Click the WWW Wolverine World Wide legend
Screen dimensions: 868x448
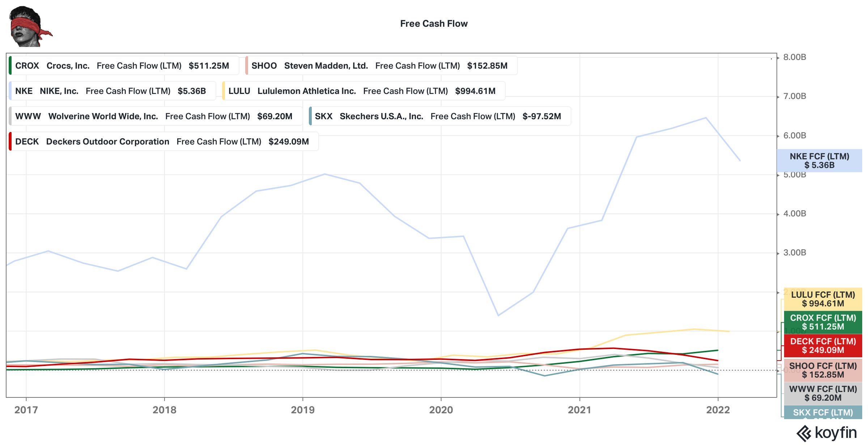(156, 116)
